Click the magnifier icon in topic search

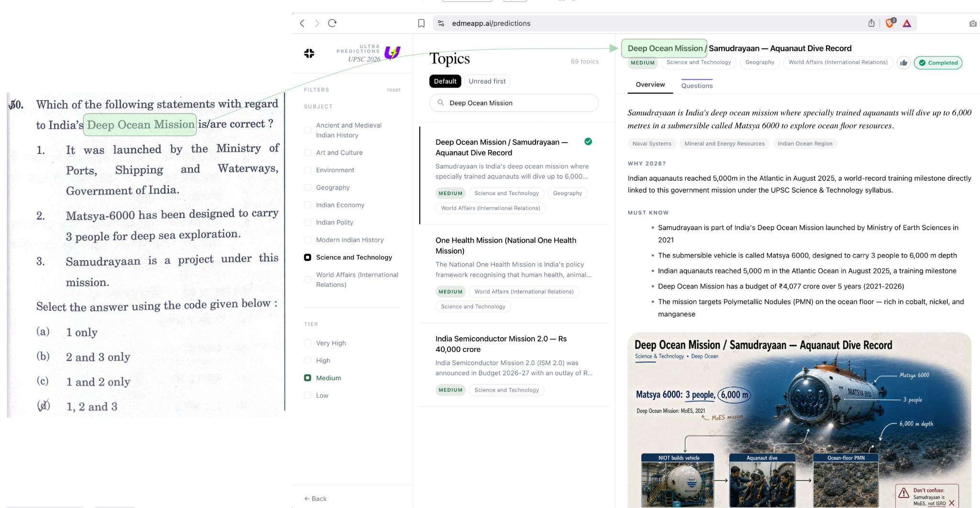point(441,102)
